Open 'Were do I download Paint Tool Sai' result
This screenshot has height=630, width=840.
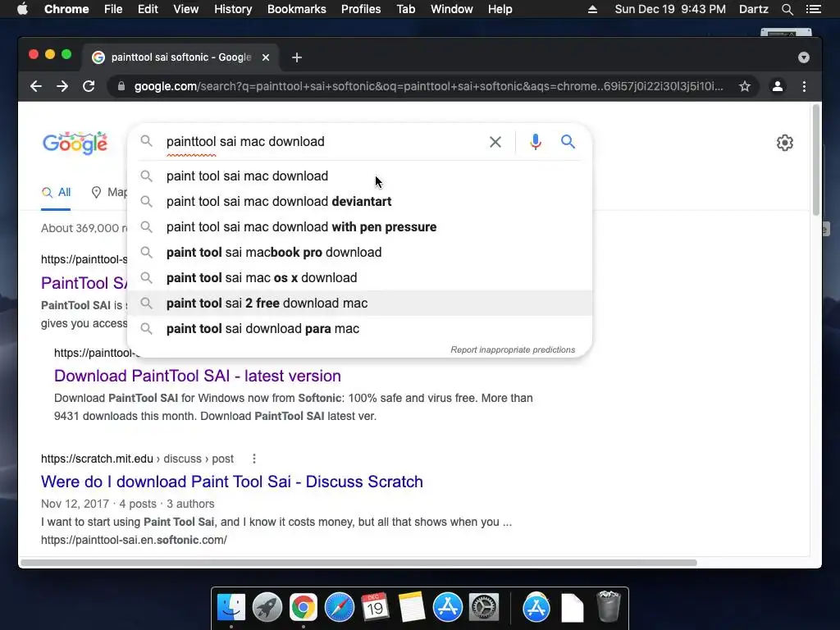[232, 482]
